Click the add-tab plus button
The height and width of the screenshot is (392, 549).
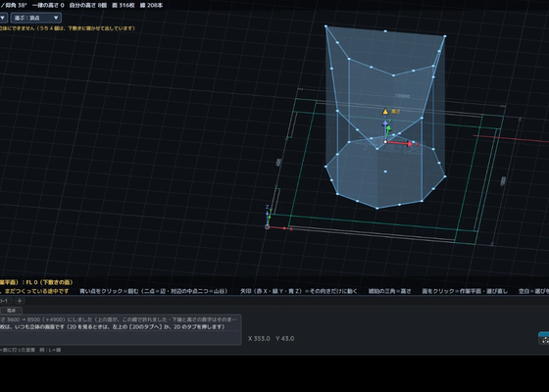[20, 301]
